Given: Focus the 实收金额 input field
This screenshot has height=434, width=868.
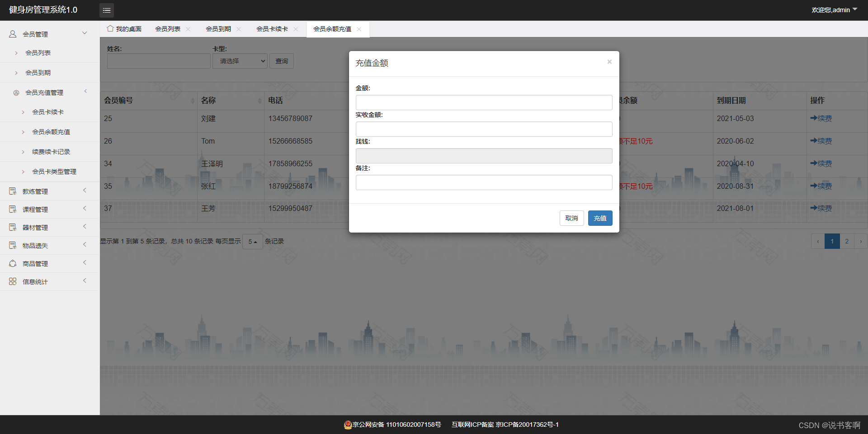Looking at the screenshot, I should pyautogui.click(x=484, y=129).
